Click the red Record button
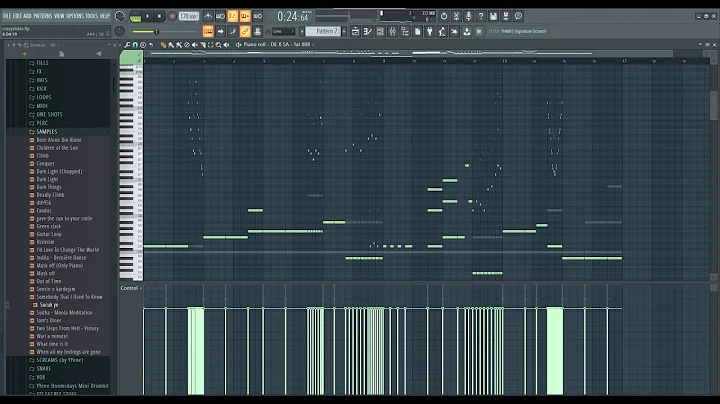This screenshot has width=720, height=404. [172, 16]
